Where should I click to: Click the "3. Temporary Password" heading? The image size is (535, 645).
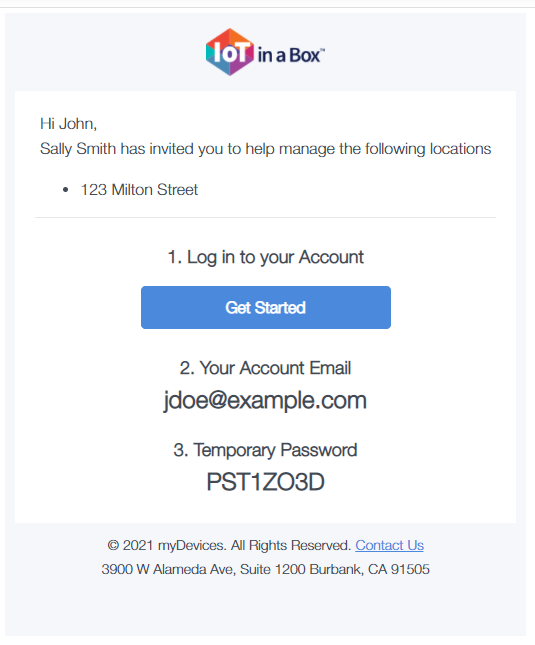[x=265, y=450]
